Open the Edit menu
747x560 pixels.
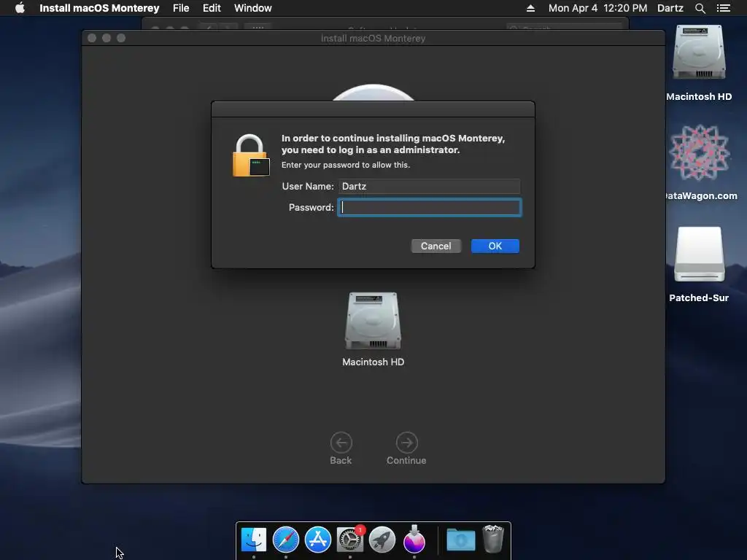coord(212,8)
